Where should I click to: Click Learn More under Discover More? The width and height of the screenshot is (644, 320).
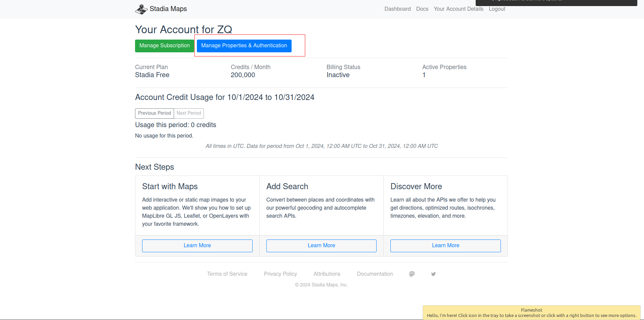(445, 246)
